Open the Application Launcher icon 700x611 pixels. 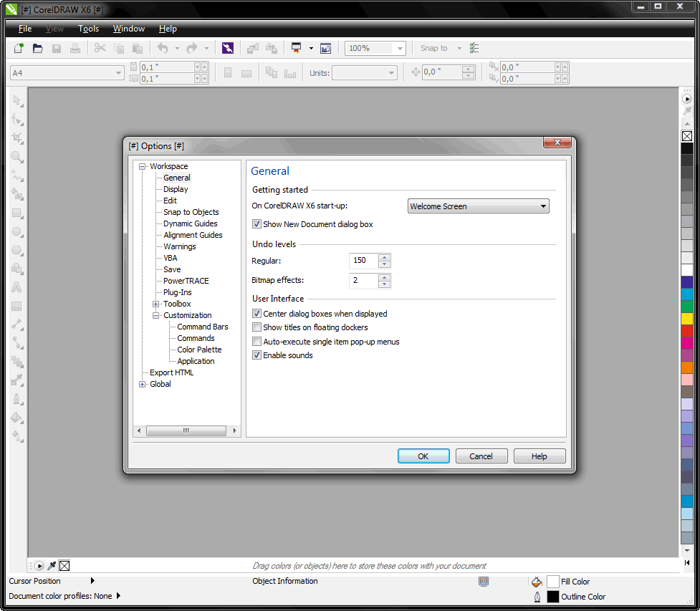(294, 48)
